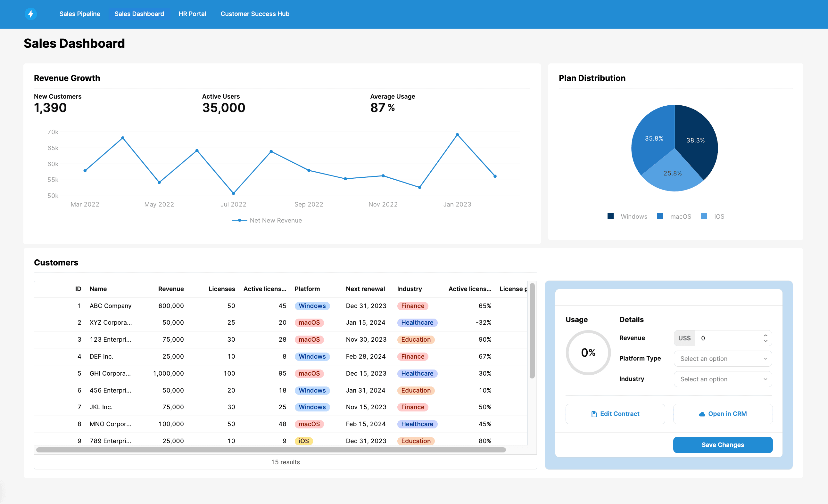The image size is (828, 504).
Task: Go to Customer Success Hub
Action: (255, 14)
